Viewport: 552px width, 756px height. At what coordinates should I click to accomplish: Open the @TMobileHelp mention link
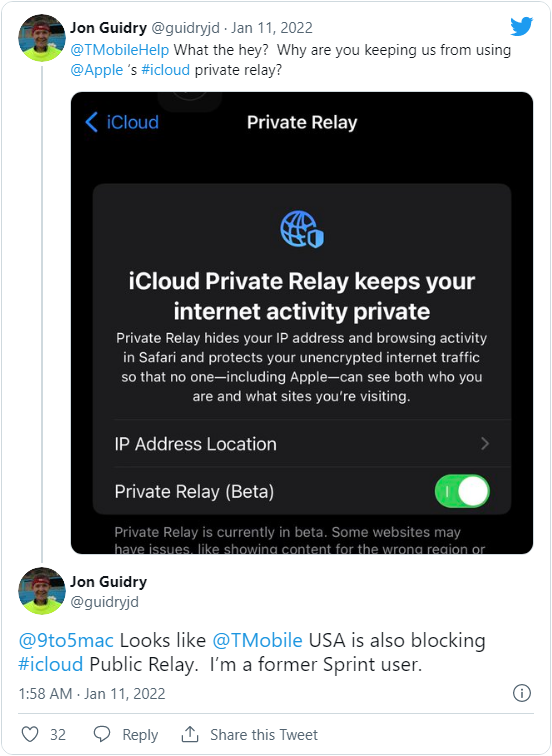coord(120,50)
